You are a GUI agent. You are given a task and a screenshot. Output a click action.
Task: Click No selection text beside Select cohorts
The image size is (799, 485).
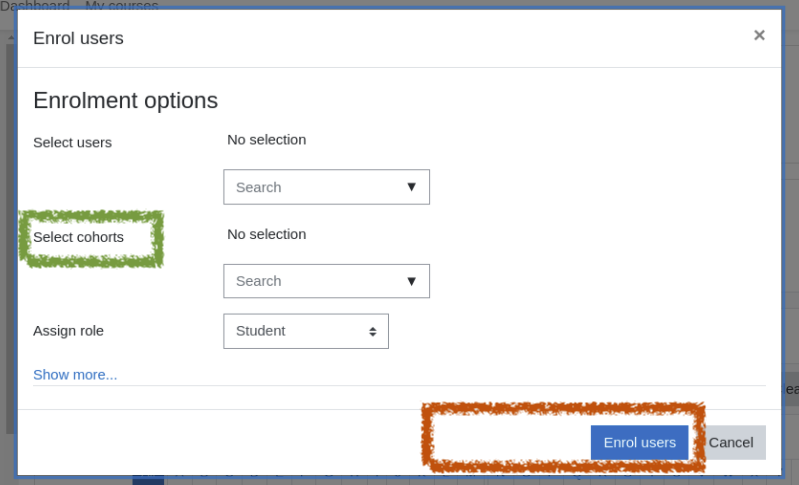tap(267, 234)
